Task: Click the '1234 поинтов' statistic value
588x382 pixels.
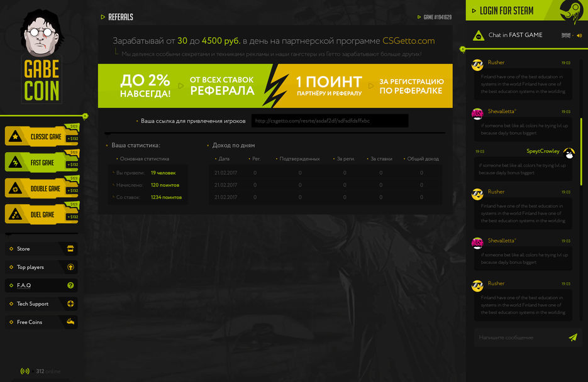Action: point(166,197)
